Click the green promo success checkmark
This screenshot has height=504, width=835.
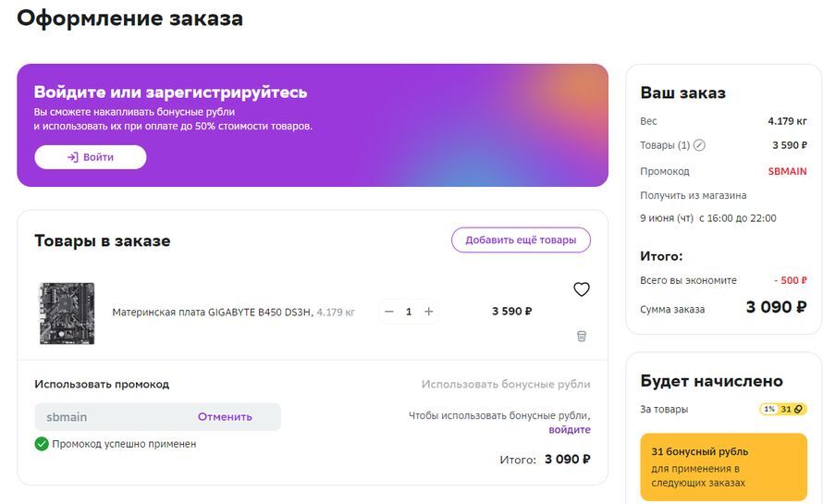(x=42, y=444)
